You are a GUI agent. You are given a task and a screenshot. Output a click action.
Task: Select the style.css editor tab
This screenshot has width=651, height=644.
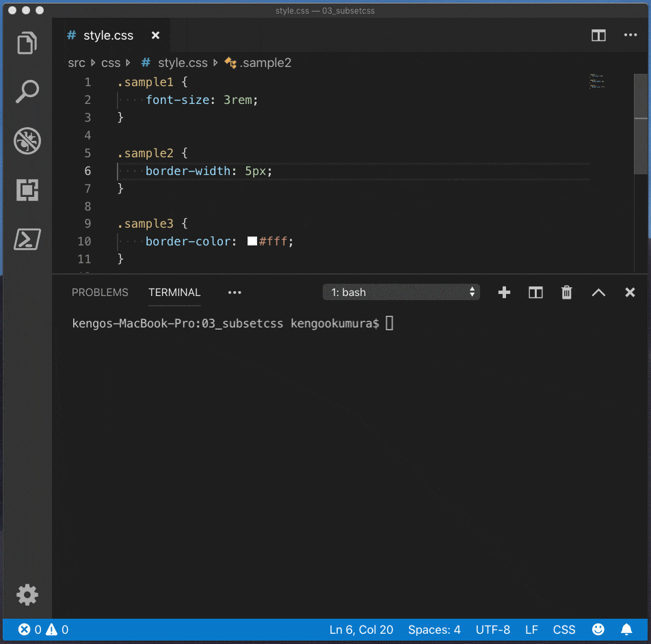pos(108,36)
